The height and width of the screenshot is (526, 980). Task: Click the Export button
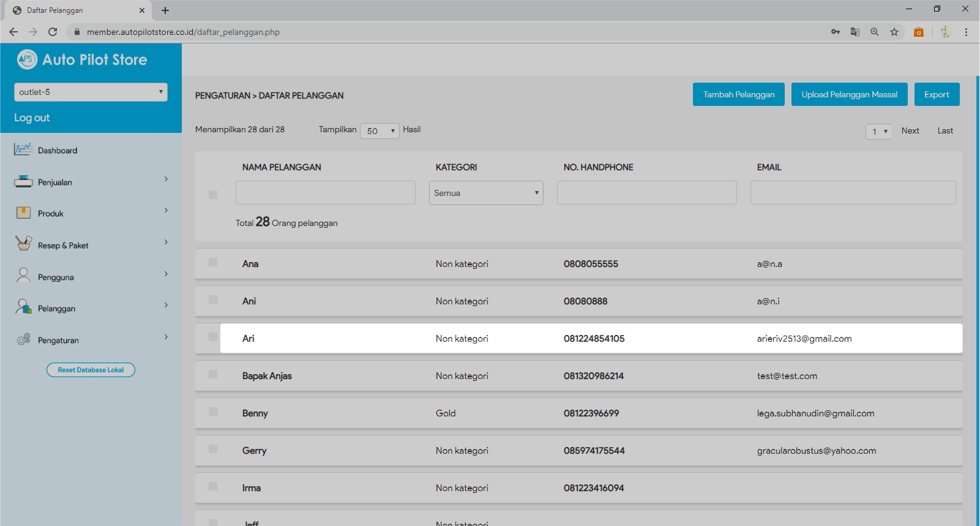pyautogui.click(x=937, y=94)
